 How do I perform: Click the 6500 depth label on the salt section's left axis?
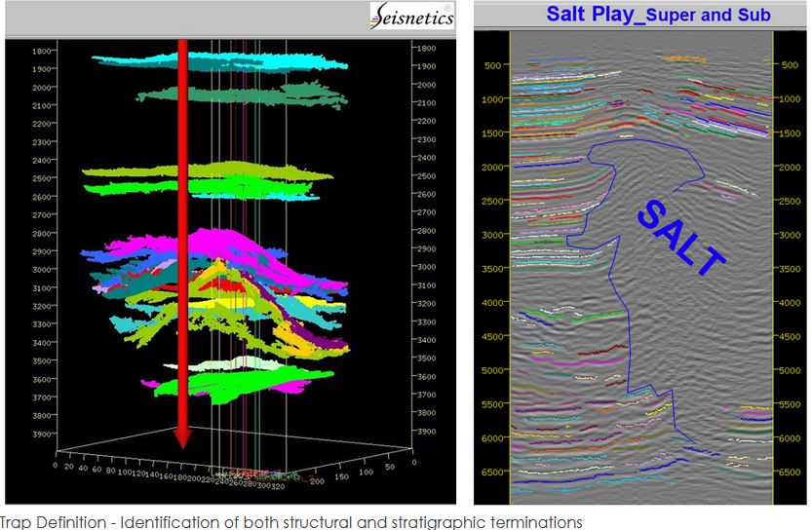[494, 473]
